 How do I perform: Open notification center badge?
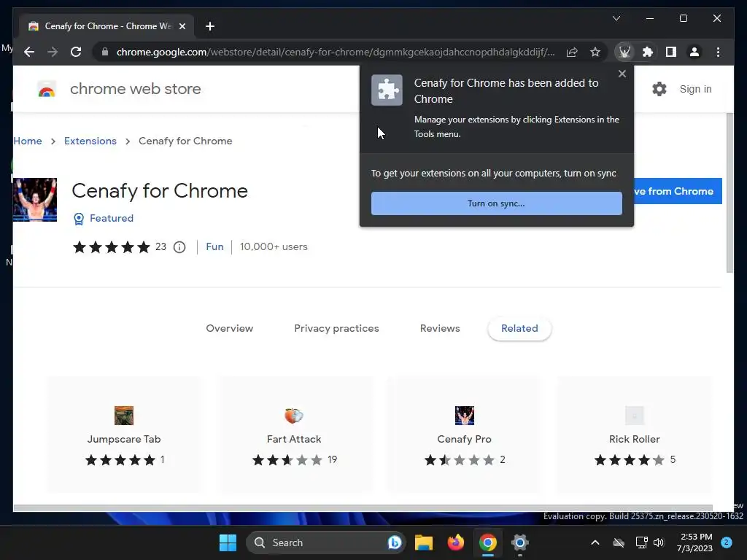click(727, 542)
